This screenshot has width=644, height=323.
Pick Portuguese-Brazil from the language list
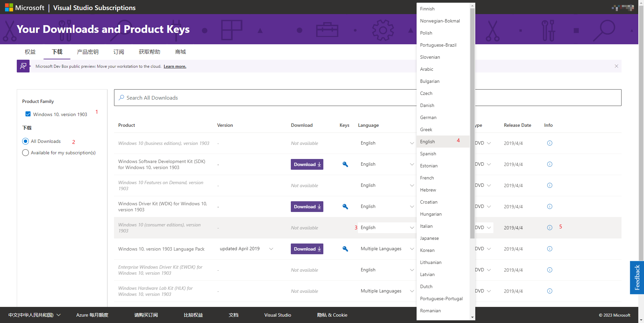coord(443,45)
